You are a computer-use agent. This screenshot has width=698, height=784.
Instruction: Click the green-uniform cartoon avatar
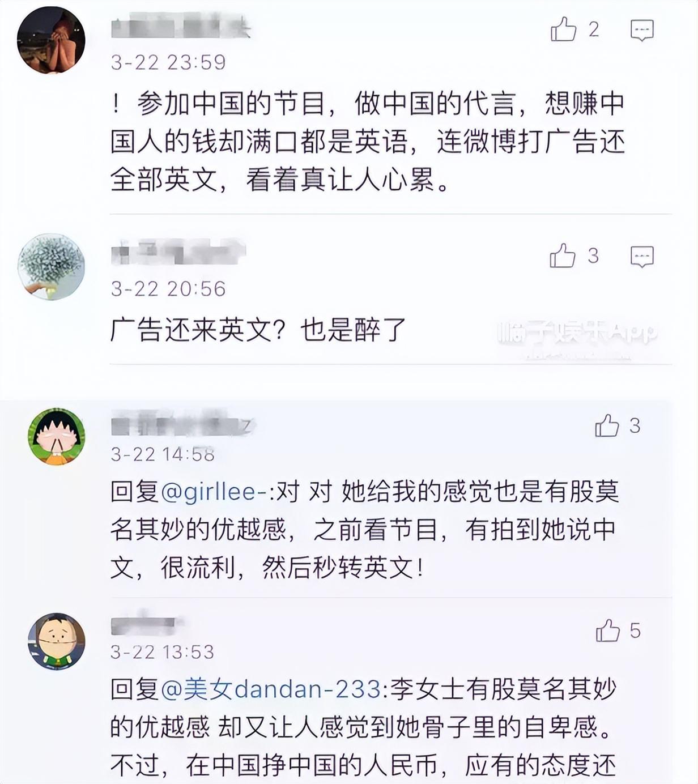click(x=56, y=641)
